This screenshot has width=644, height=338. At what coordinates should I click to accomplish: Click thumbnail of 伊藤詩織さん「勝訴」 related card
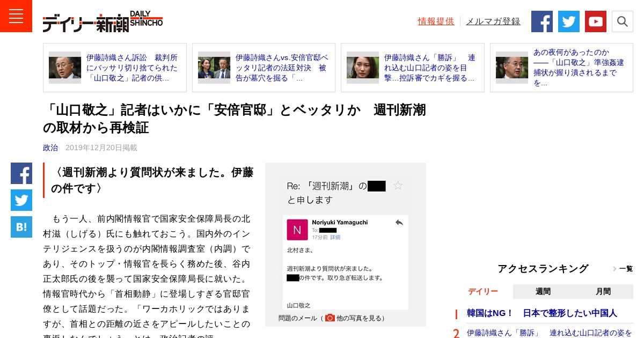(363, 68)
